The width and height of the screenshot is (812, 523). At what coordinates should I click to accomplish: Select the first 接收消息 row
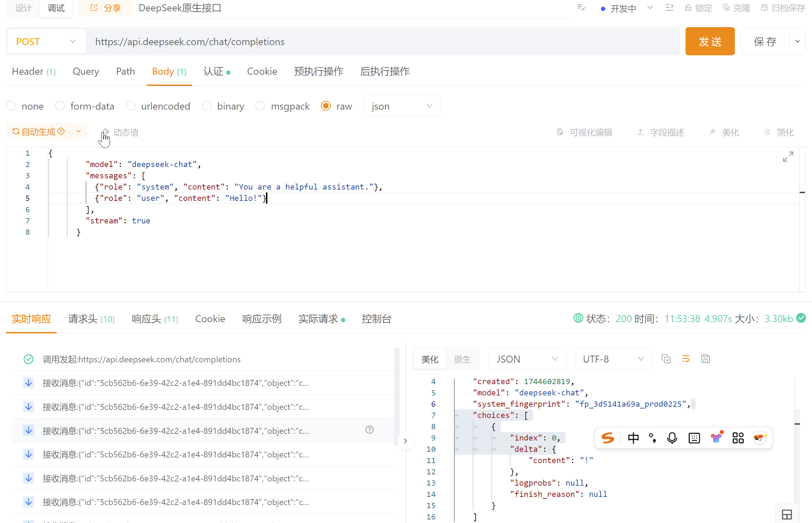[x=203, y=383]
